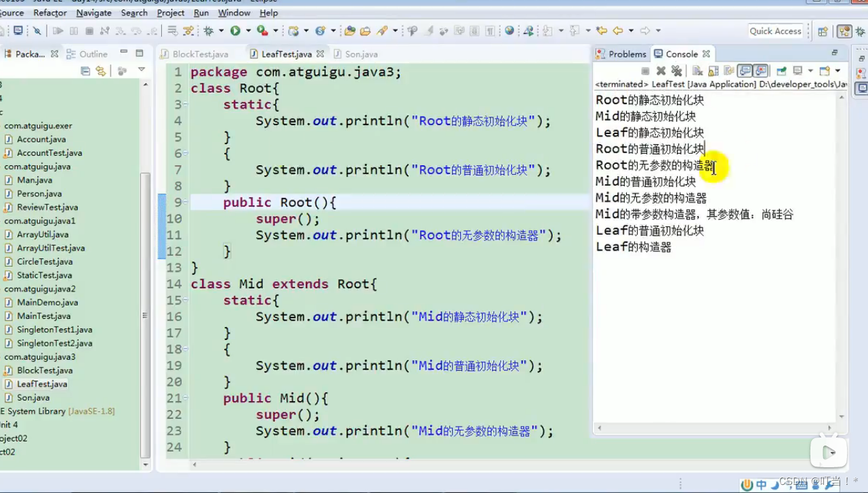
Task: Toggle Show Whitespace Characters paragraph icon
Action: (490, 30)
